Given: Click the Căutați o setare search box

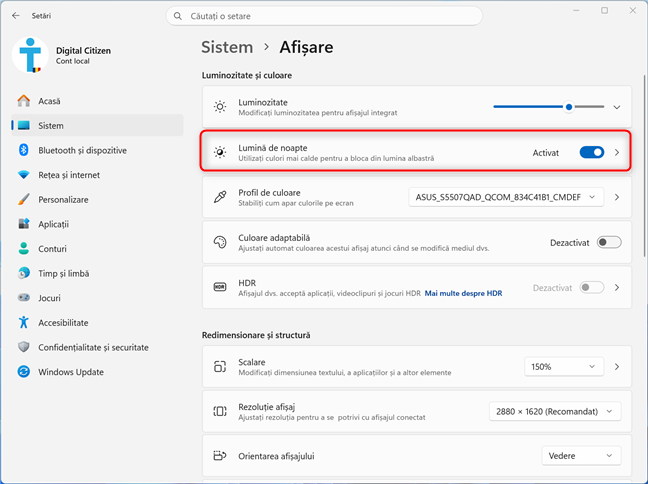Looking at the screenshot, I should click(x=324, y=16).
